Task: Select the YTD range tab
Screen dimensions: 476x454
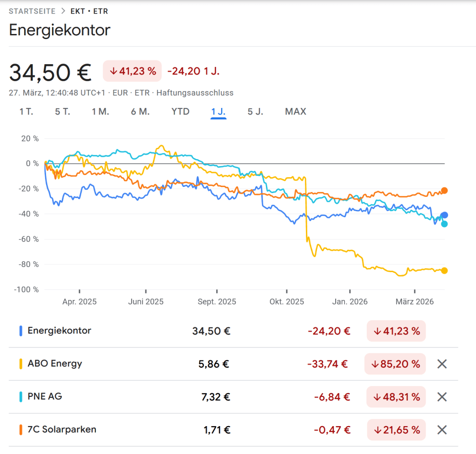Action: pos(180,112)
